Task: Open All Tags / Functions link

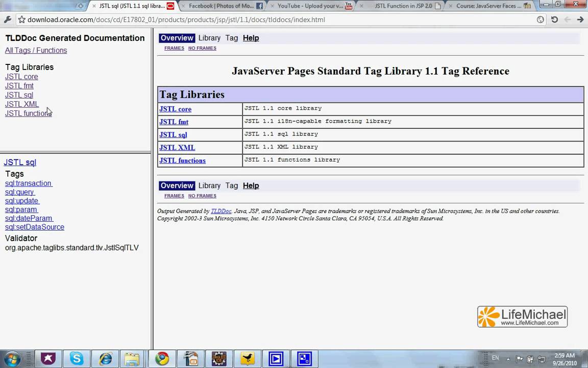Action: click(x=36, y=50)
